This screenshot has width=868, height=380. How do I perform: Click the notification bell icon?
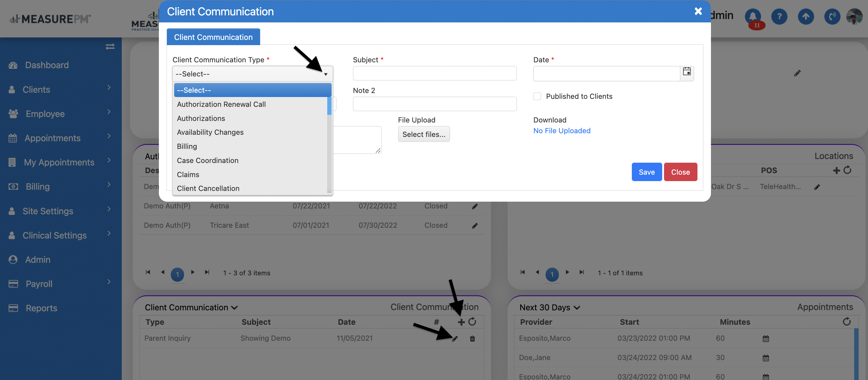[753, 16]
